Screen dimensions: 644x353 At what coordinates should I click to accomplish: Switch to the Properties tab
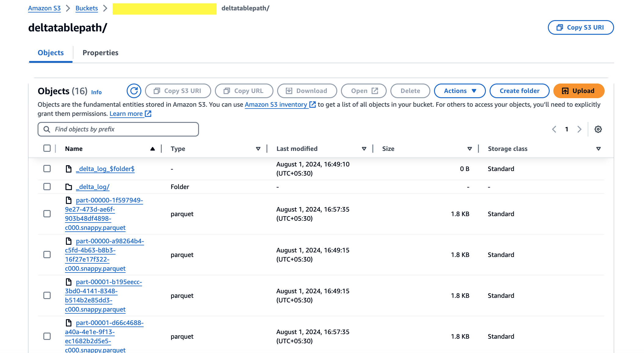coord(100,53)
